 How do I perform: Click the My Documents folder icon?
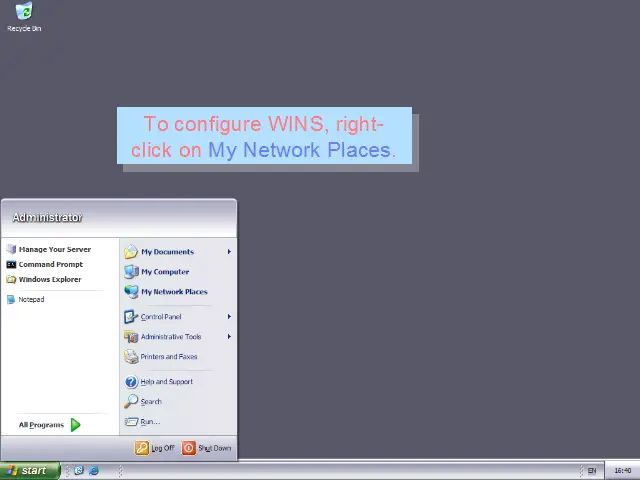(x=131, y=252)
